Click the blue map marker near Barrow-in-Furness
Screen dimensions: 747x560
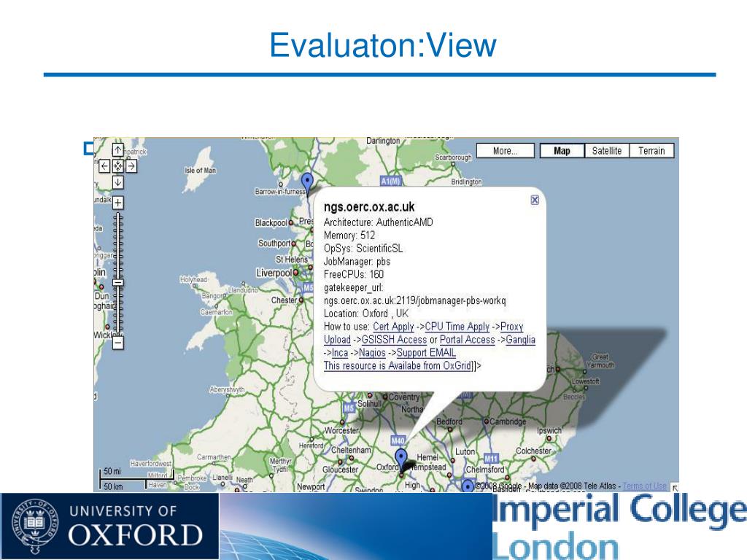(308, 182)
